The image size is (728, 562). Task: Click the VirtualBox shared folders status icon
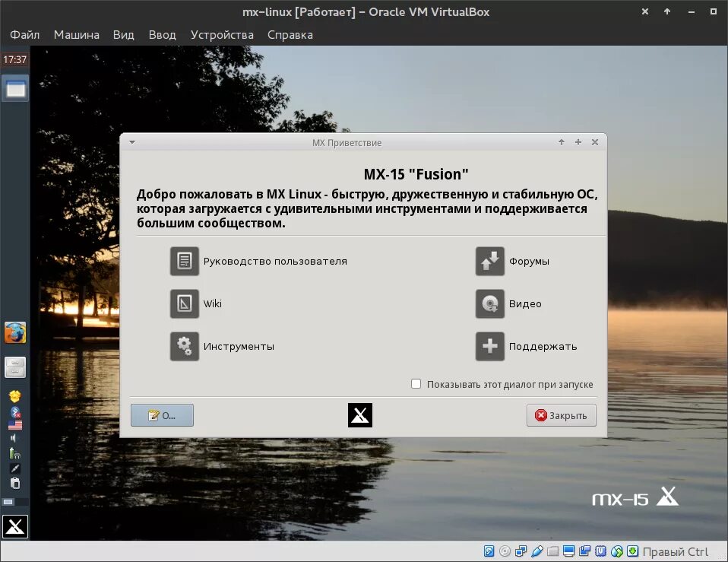click(552, 551)
